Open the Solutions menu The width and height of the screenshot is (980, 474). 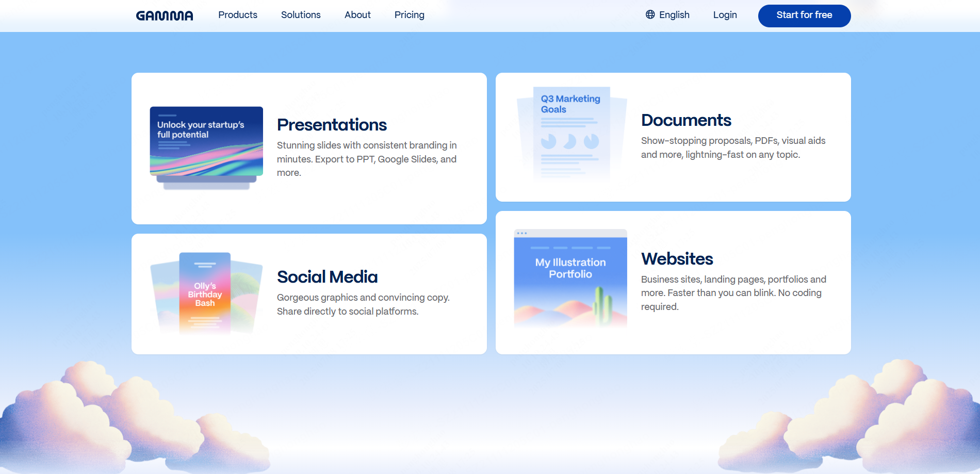coord(301,15)
